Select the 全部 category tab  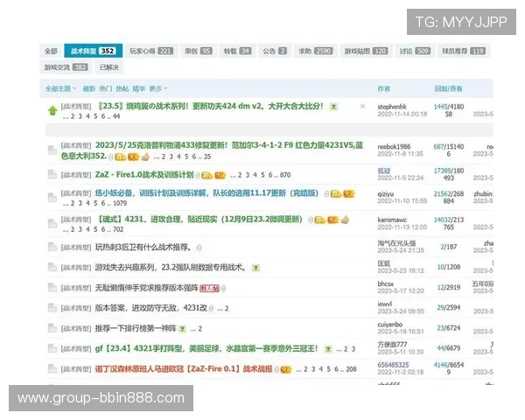pos(51,51)
